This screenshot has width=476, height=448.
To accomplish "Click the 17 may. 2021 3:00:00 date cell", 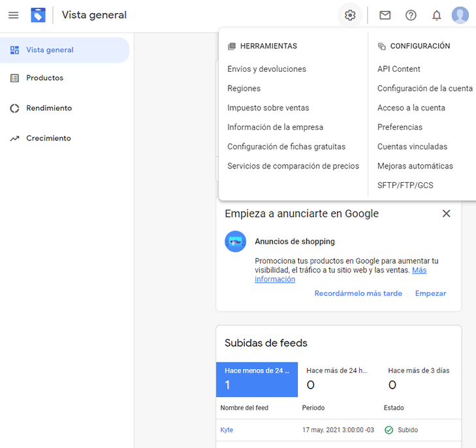I will coord(338,430).
